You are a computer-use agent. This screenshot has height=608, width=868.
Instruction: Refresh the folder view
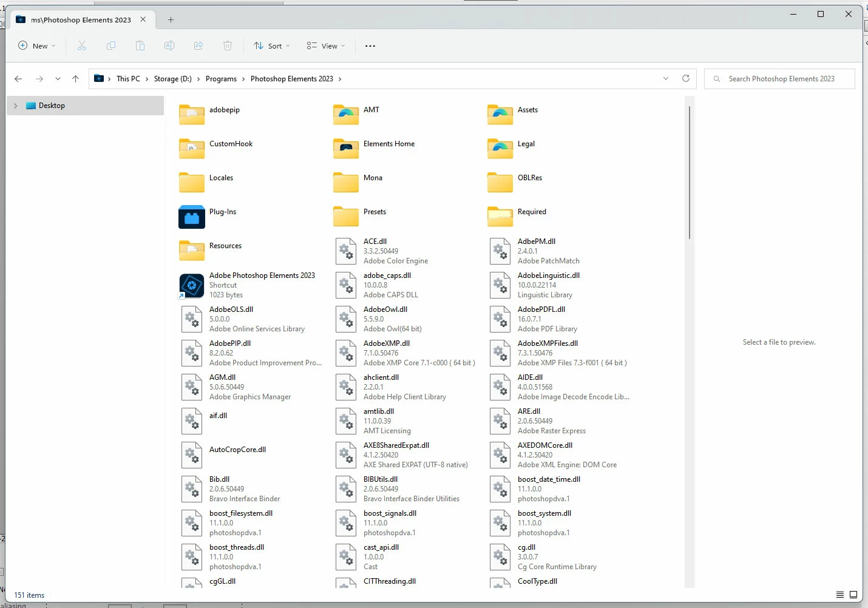(686, 78)
